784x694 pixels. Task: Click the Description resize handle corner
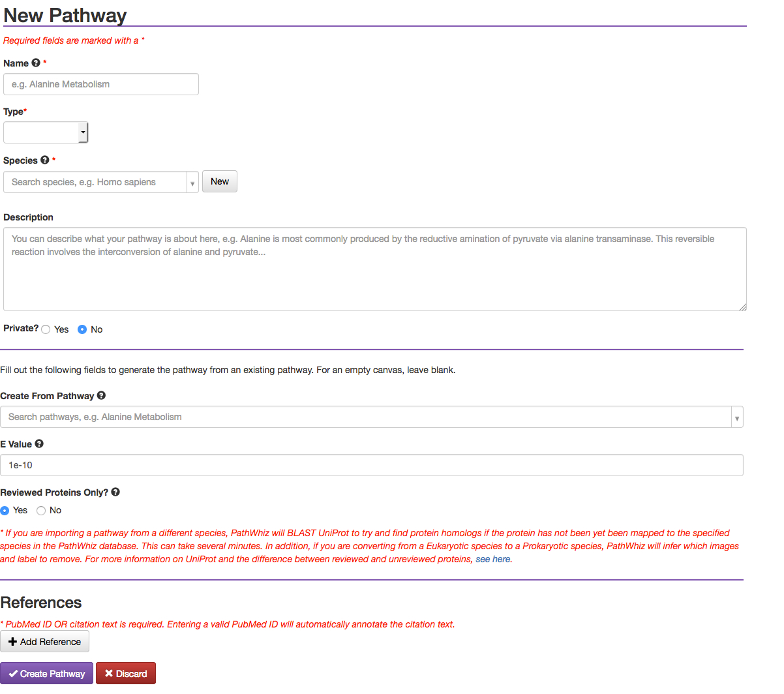point(743,307)
